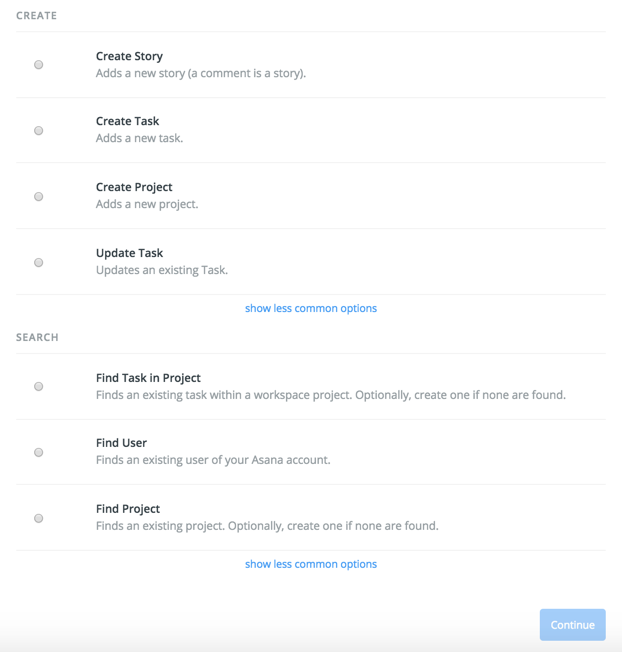Image resolution: width=622 pixels, height=652 pixels.
Task: Click the "Find Project" title label
Action: tap(128, 509)
